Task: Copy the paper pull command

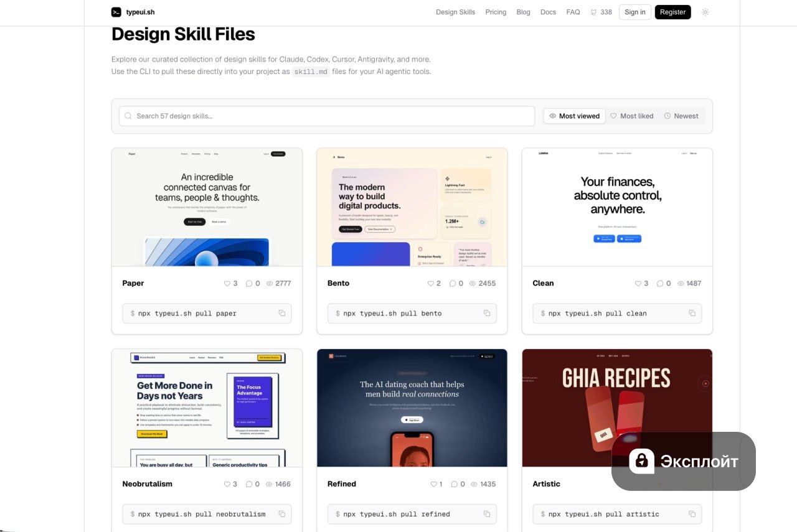Action: [x=281, y=314]
